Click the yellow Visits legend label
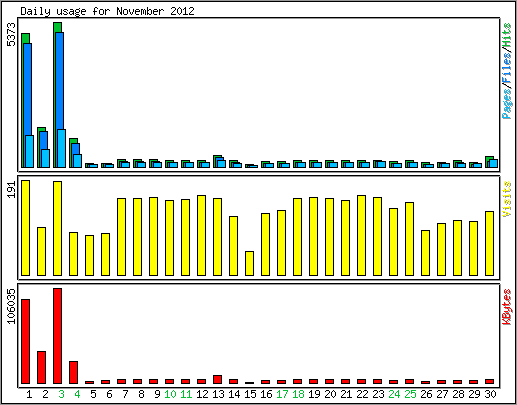Image resolution: width=517 pixels, height=405 pixels. tap(507, 199)
